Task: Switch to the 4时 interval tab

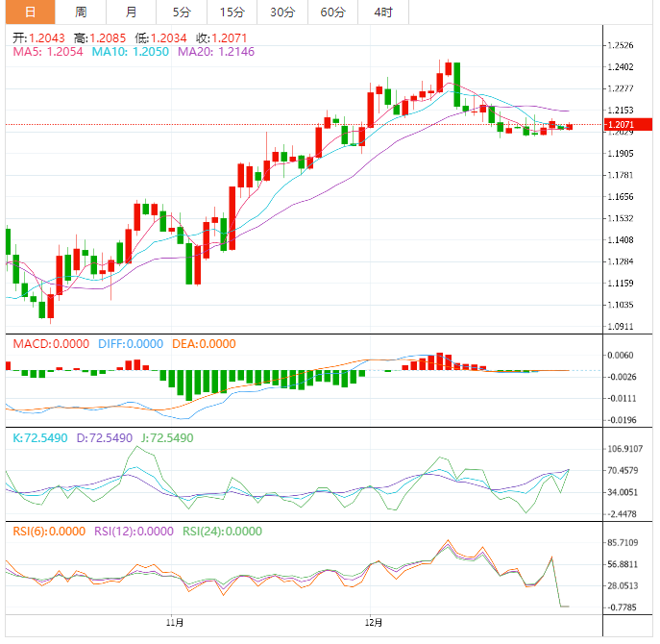Action: [382, 12]
